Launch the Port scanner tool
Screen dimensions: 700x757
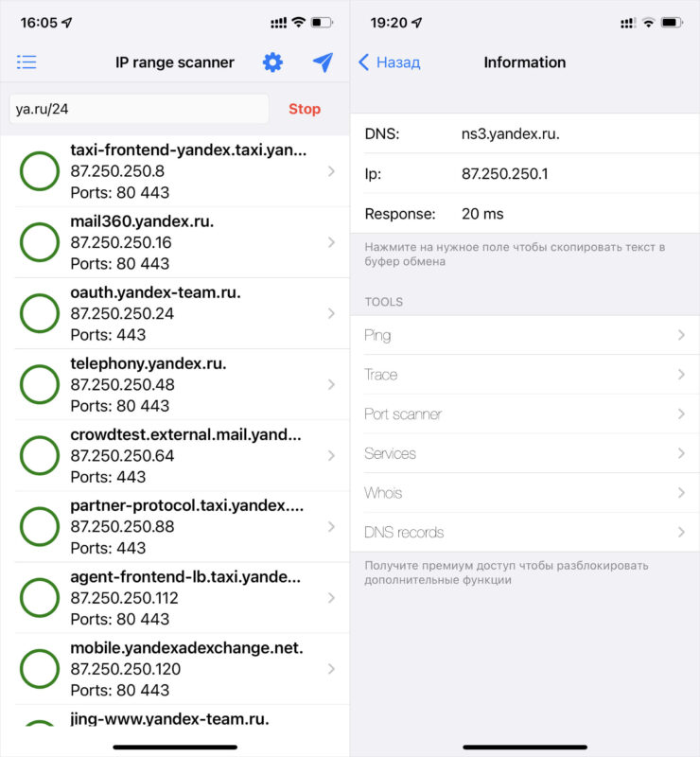(525, 414)
